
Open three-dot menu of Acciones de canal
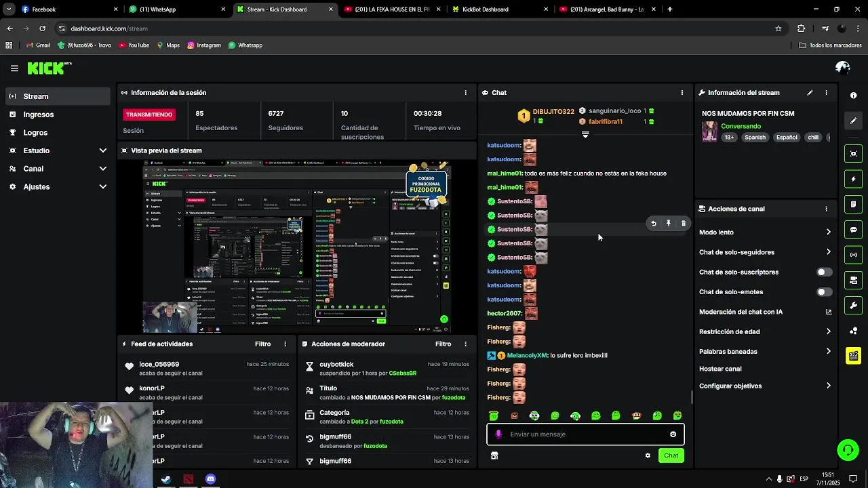click(x=826, y=209)
